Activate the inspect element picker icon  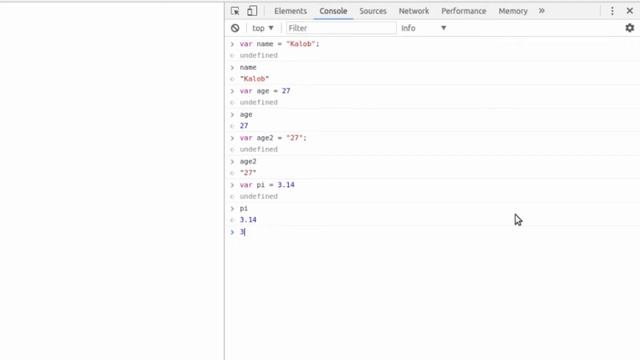[x=235, y=11]
